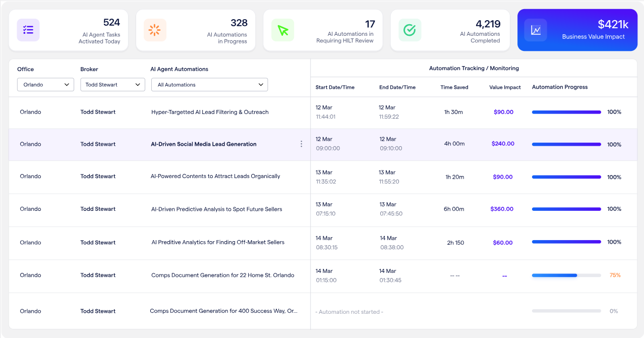Image resolution: width=644 pixels, height=338 pixels.
Task: Select the $421k Business Value Impact card
Action: [x=577, y=30]
